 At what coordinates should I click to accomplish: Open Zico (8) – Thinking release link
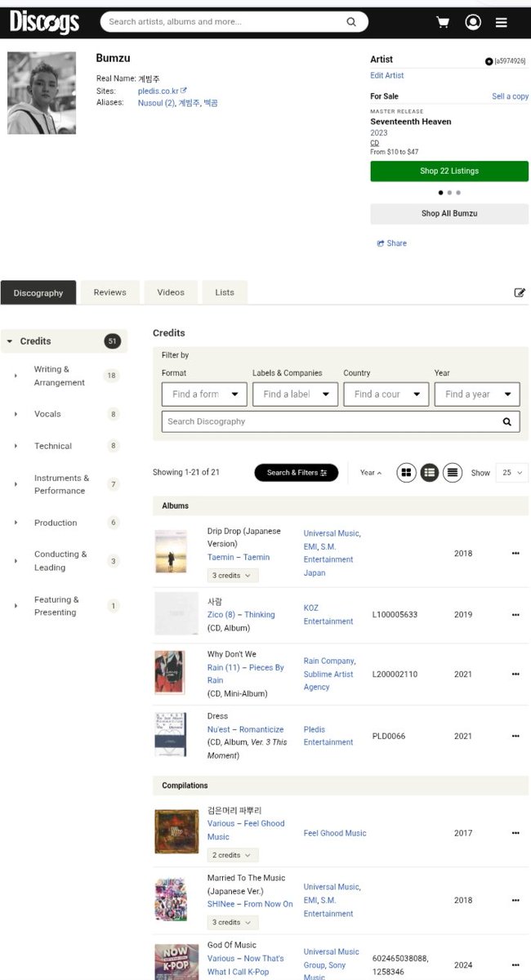click(x=241, y=615)
